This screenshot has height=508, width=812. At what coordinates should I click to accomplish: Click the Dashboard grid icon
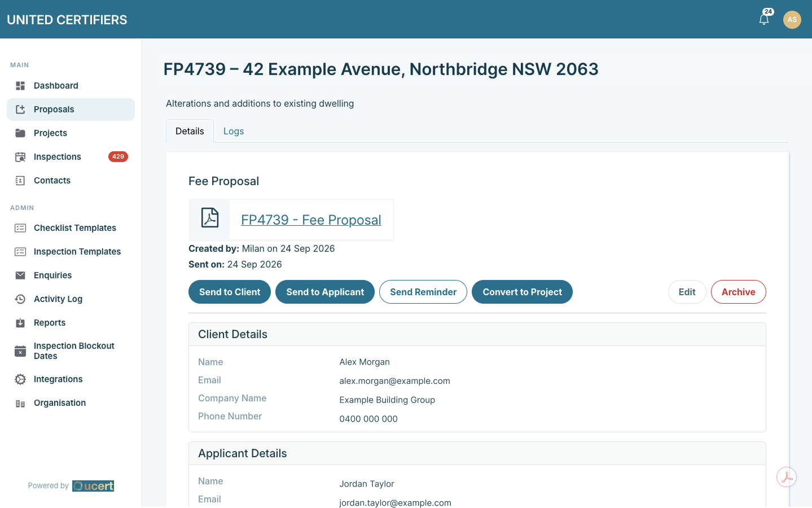tap(20, 86)
